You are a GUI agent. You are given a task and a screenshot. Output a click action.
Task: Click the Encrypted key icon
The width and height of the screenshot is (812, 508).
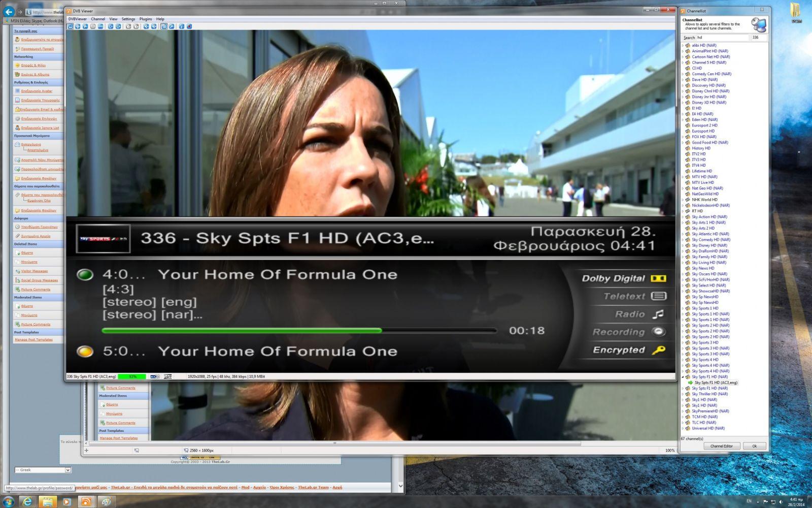(x=658, y=350)
